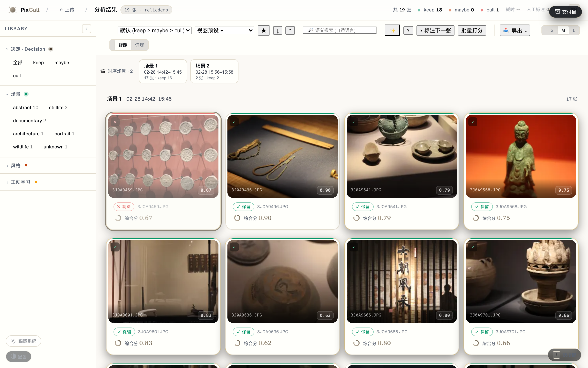Click the score ring icon for 3J0A9601
588x368 pixels.
(118, 343)
